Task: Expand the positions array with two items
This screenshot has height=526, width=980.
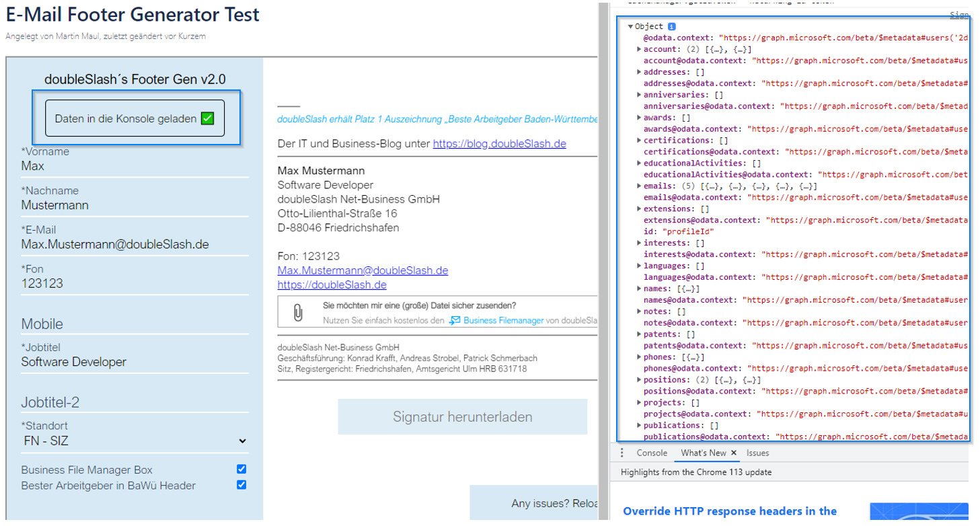Action: pos(639,380)
